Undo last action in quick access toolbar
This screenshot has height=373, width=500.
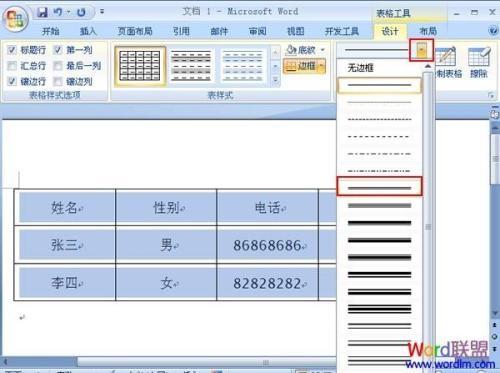coord(58,12)
